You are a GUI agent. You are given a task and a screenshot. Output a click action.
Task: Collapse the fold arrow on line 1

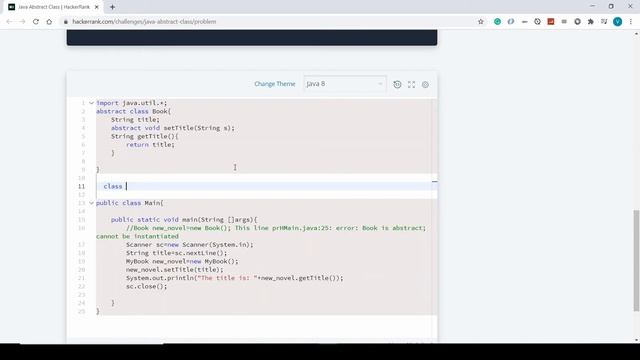point(91,103)
